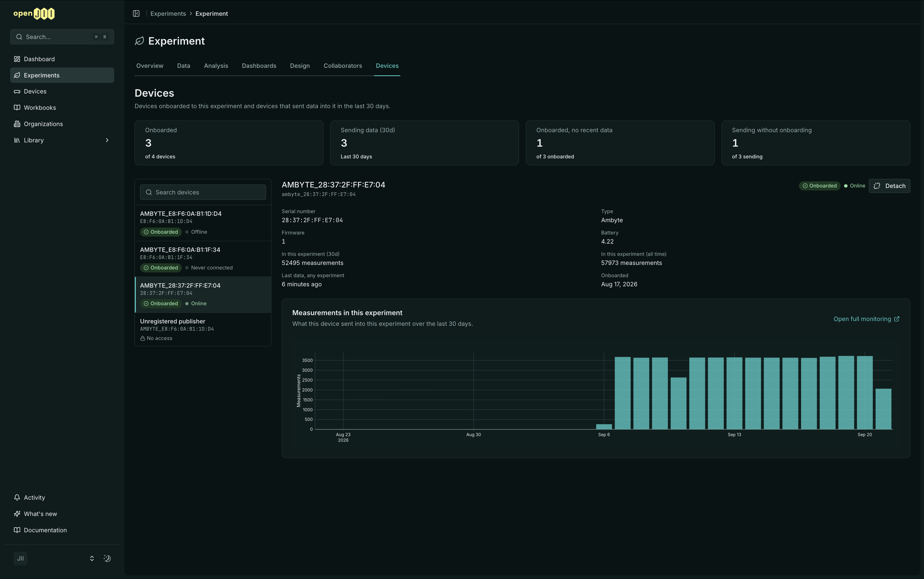
Task: Click the Offline status of first device
Action: coord(196,232)
